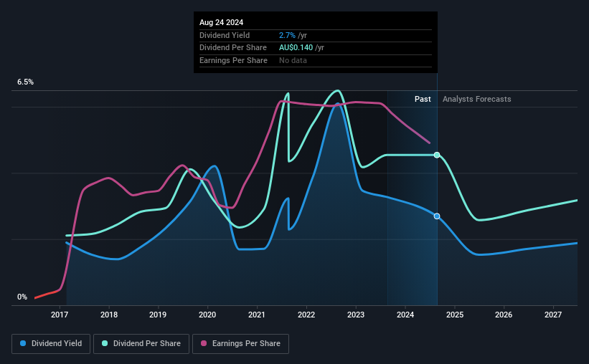Image resolution: width=589 pixels, height=364 pixels.
Task: Click the tooltip Dividend Yield row label
Action: coord(225,35)
